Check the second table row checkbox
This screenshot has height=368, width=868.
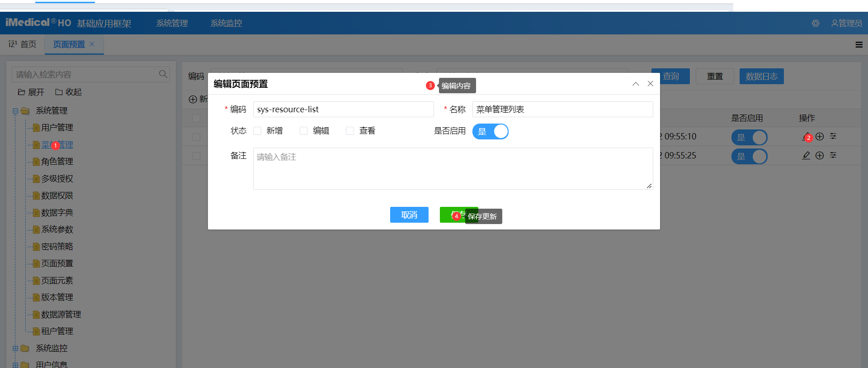coord(196,156)
